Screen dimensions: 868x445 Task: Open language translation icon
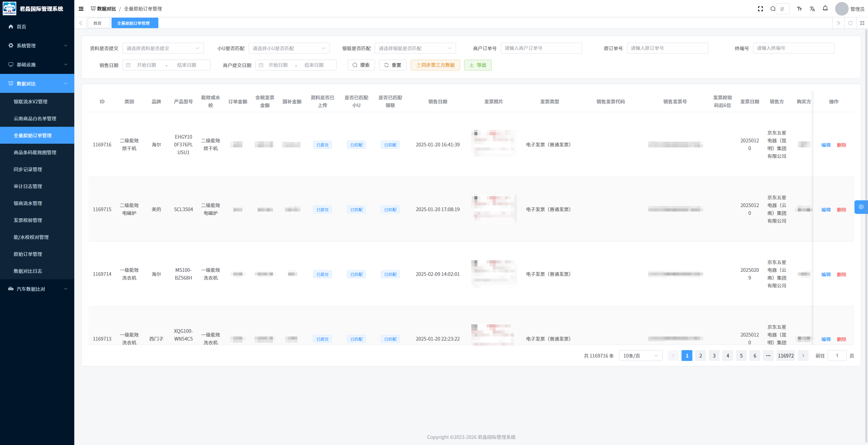(x=812, y=9)
